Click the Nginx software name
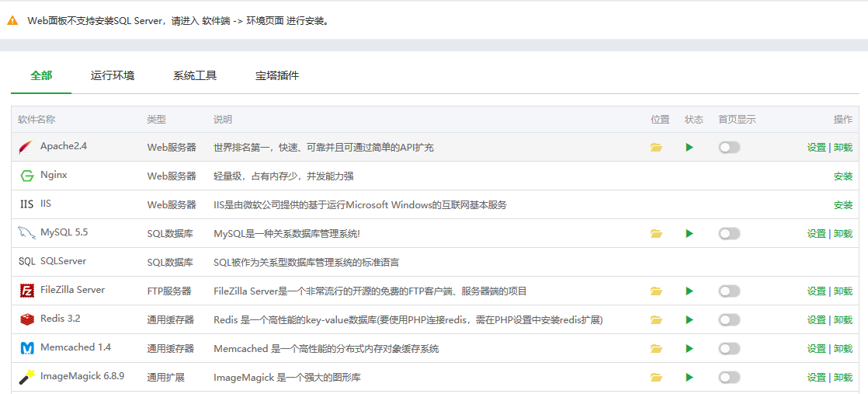Screen dimensions: 868x394 [54, 175]
